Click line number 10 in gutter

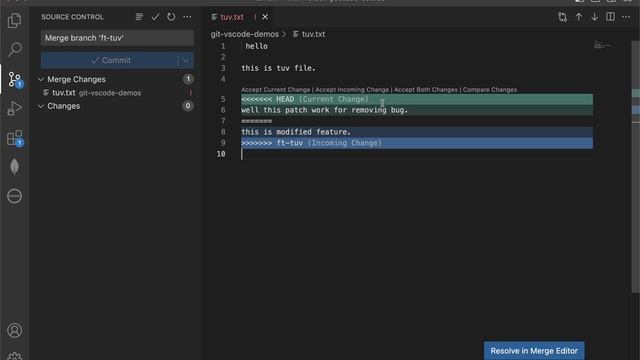pyautogui.click(x=221, y=154)
